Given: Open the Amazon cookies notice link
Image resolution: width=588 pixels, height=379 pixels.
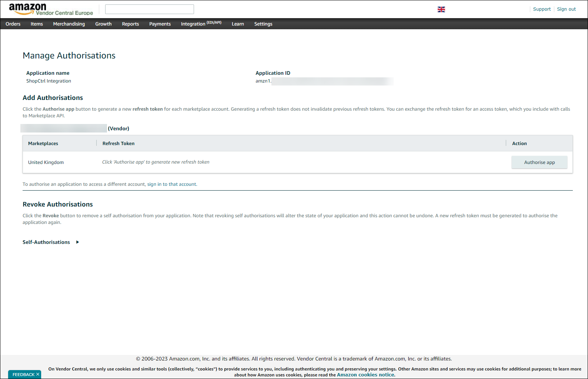Looking at the screenshot, I should pyautogui.click(x=365, y=375).
